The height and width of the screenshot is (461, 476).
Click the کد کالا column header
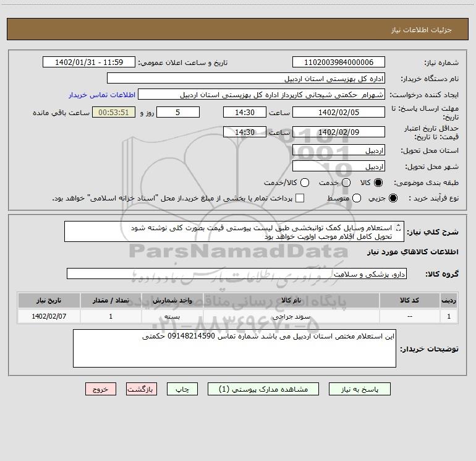[409, 300]
